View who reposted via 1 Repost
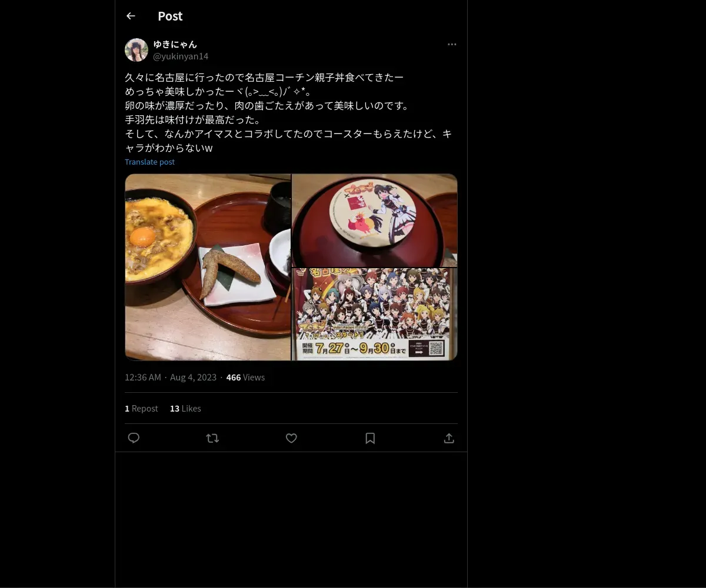 click(x=141, y=409)
